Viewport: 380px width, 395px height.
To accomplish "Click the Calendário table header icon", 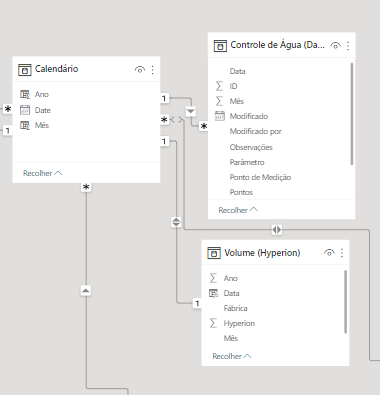I will coord(25,70).
